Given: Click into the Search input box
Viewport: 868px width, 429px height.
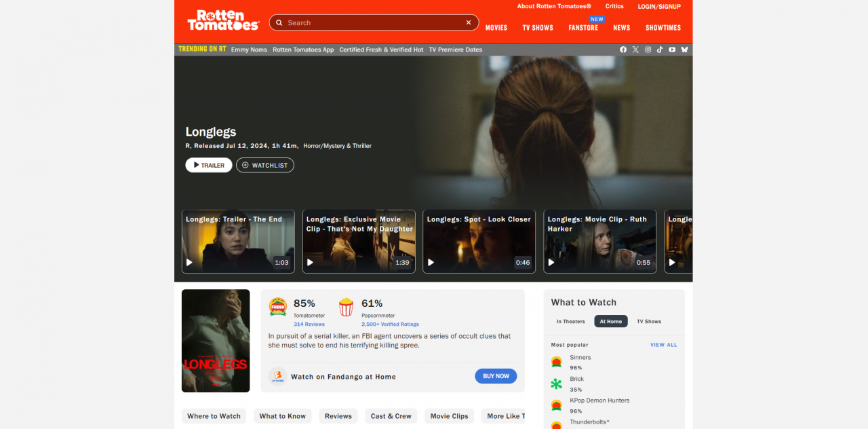Looking at the screenshot, I should click(374, 22).
